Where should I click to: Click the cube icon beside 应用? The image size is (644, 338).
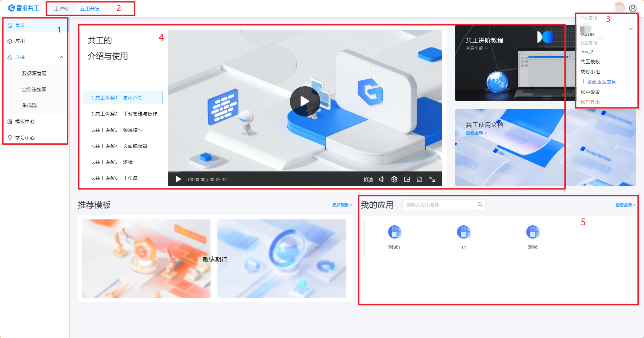coord(10,41)
